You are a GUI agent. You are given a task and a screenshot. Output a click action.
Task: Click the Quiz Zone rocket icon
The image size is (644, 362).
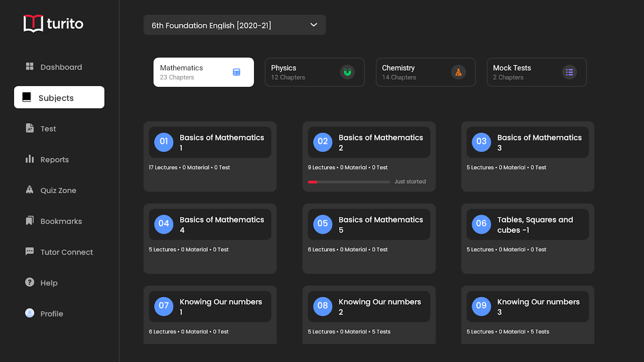[x=30, y=190]
